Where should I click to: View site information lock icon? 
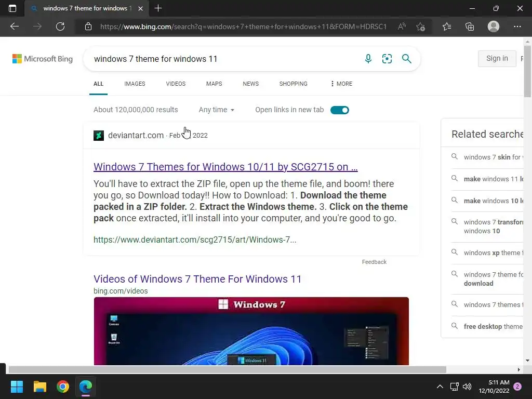(x=88, y=26)
